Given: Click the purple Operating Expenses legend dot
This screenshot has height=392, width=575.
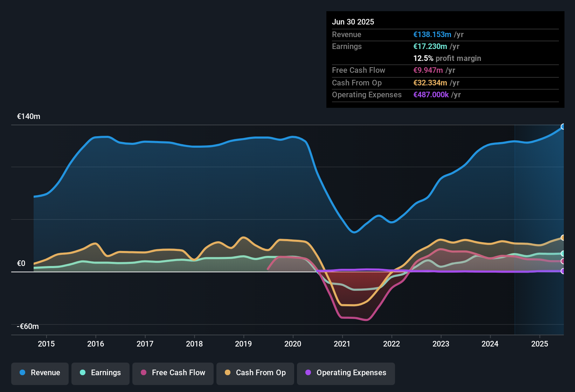Looking at the screenshot, I should tap(308, 373).
